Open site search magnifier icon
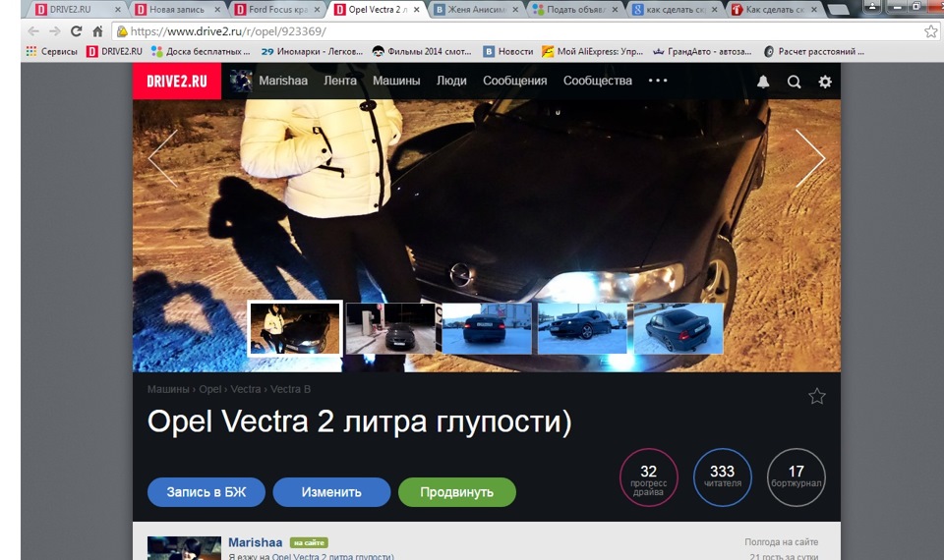Screen dimensions: 944x560 pos(795,82)
